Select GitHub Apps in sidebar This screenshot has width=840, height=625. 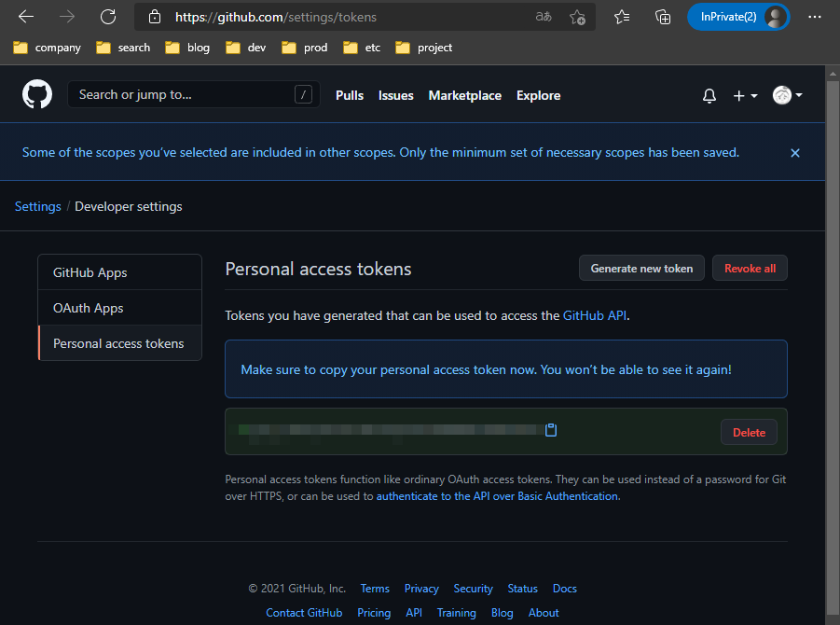(120, 272)
